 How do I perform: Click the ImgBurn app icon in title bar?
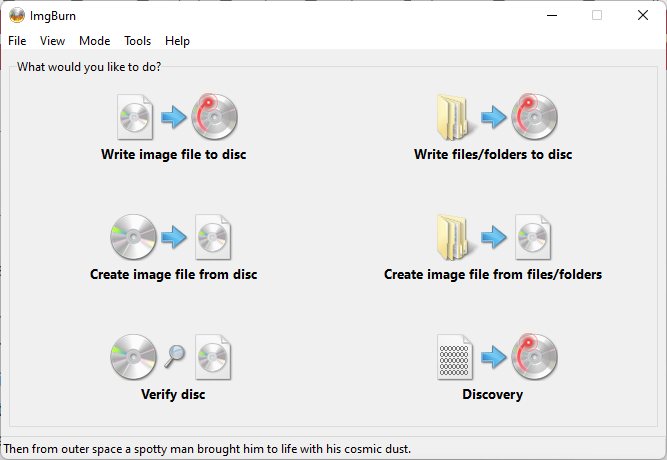point(17,16)
